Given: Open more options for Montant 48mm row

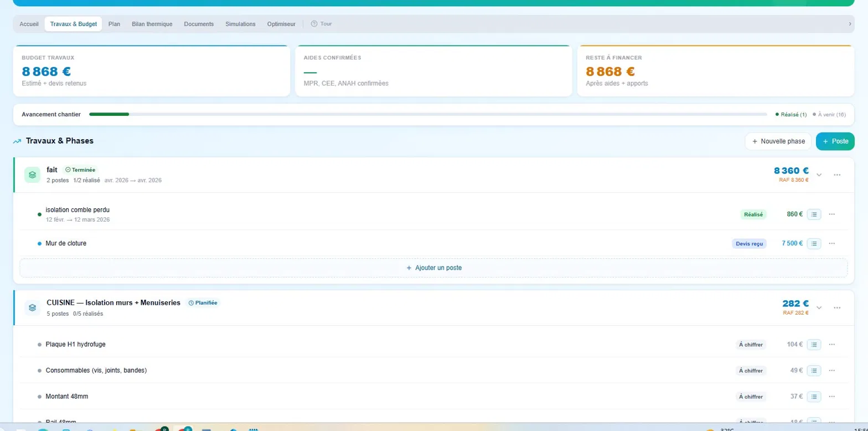Looking at the screenshot, I should point(831,397).
